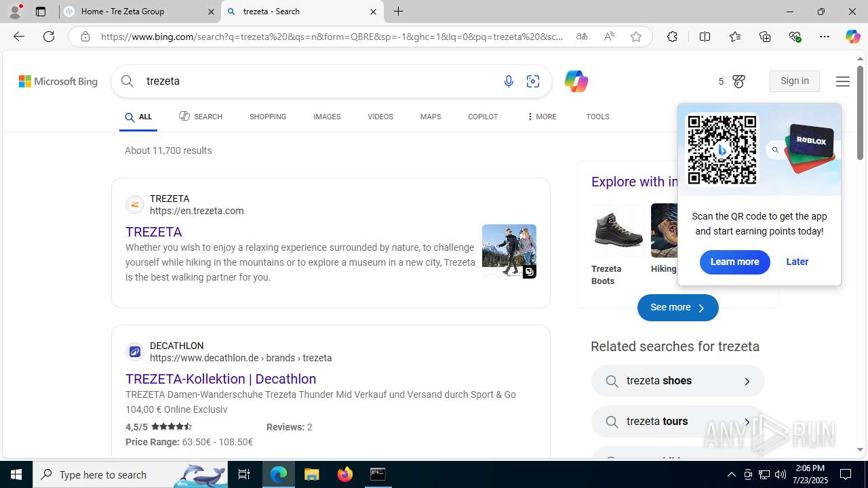Click Learn more in rewards popup

tap(734, 262)
